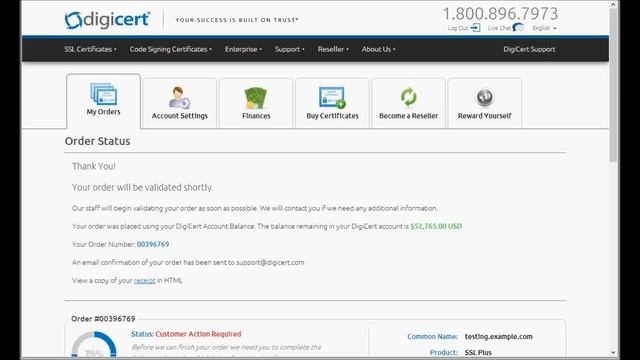Click the Log Out arrow icon
This screenshot has width=640, height=360.
coord(475,28)
